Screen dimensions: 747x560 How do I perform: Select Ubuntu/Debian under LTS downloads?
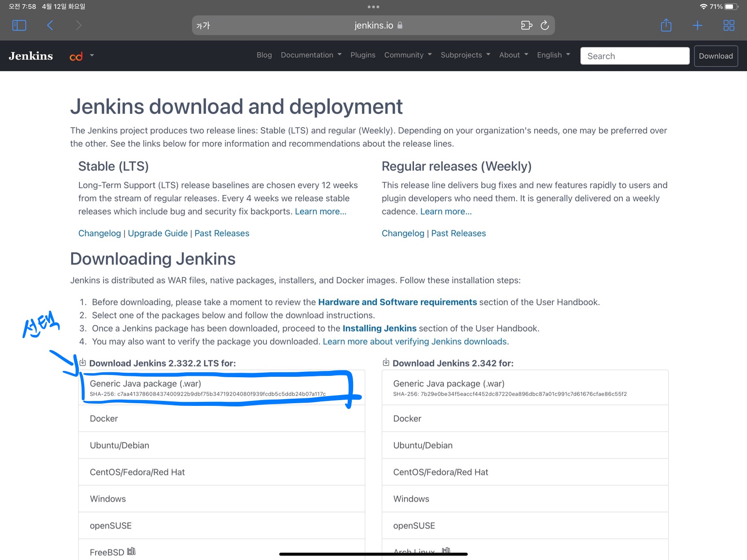pos(222,445)
